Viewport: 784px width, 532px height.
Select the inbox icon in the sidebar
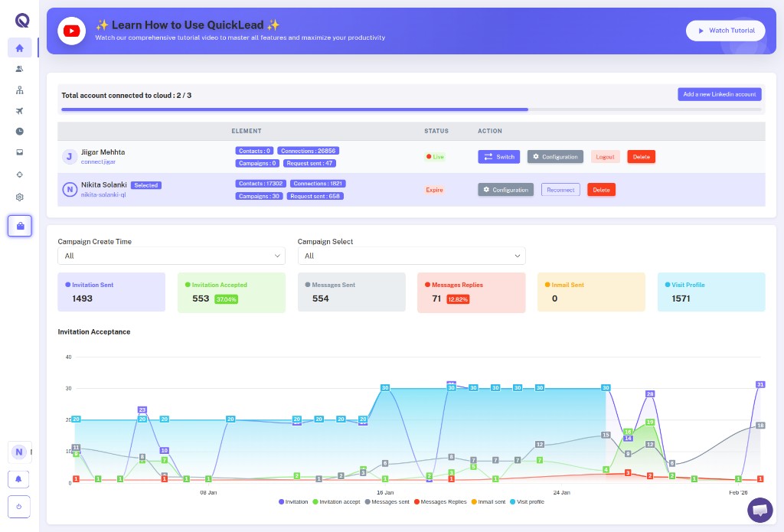(x=19, y=152)
